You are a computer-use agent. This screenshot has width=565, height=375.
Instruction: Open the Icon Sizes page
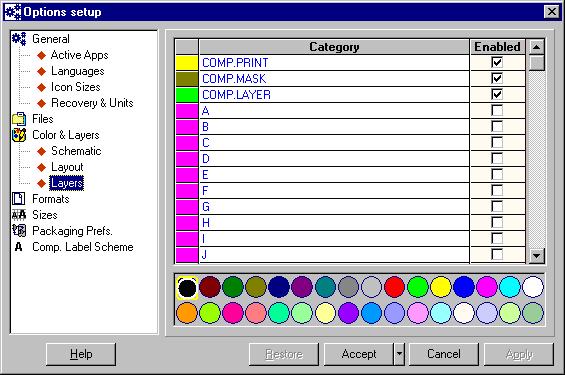click(75, 87)
